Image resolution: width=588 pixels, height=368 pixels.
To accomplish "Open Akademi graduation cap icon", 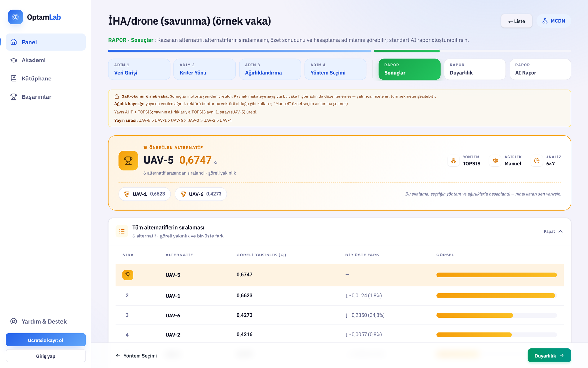I will coord(14,60).
